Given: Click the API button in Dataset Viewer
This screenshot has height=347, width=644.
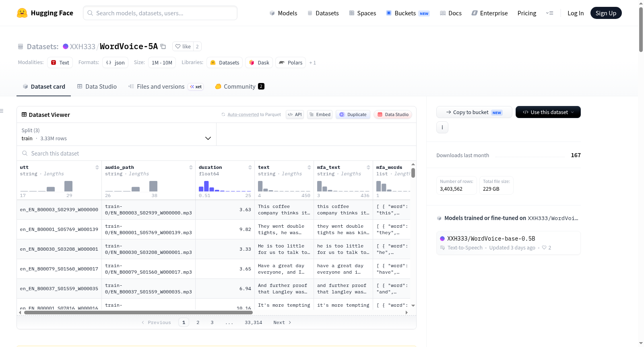Looking at the screenshot, I should coord(295,114).
